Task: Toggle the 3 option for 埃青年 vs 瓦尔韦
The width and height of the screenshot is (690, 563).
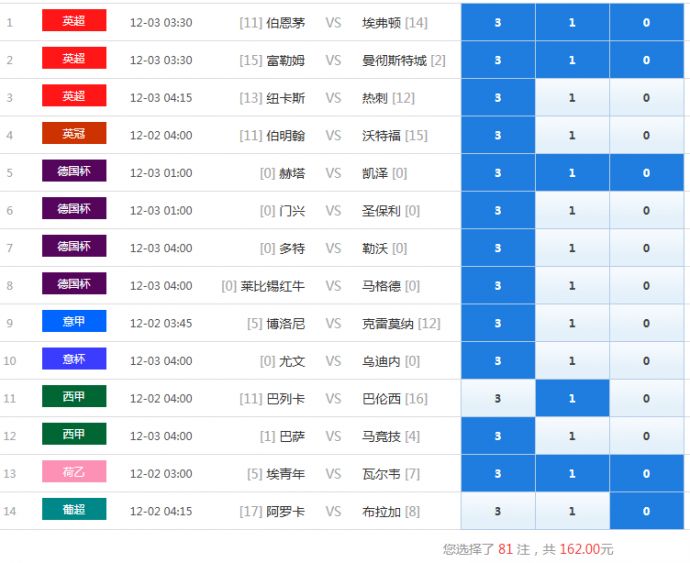Action: point(497,473)
